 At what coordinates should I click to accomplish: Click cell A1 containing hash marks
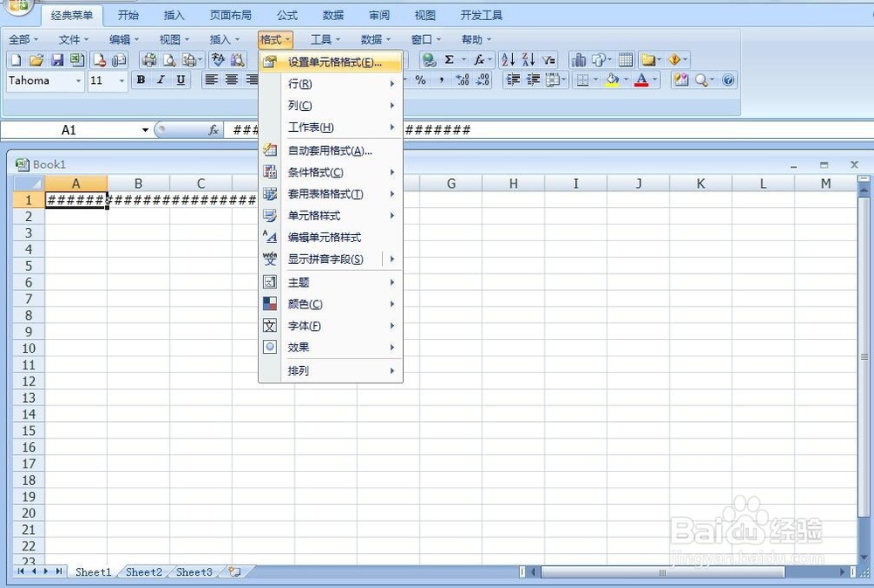pos(76,200)
